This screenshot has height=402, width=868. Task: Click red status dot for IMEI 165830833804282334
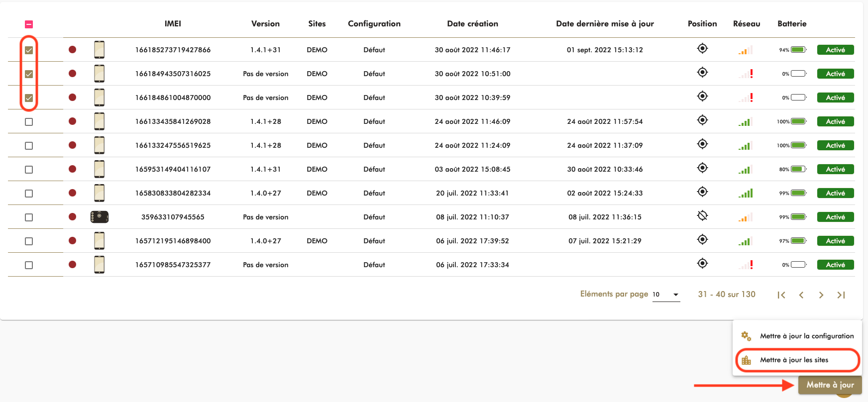72,193
